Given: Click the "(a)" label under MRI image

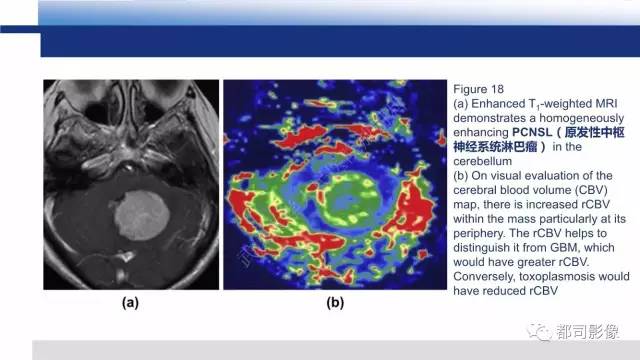Looking at the screenshot, I should click(x=130, y=302).
